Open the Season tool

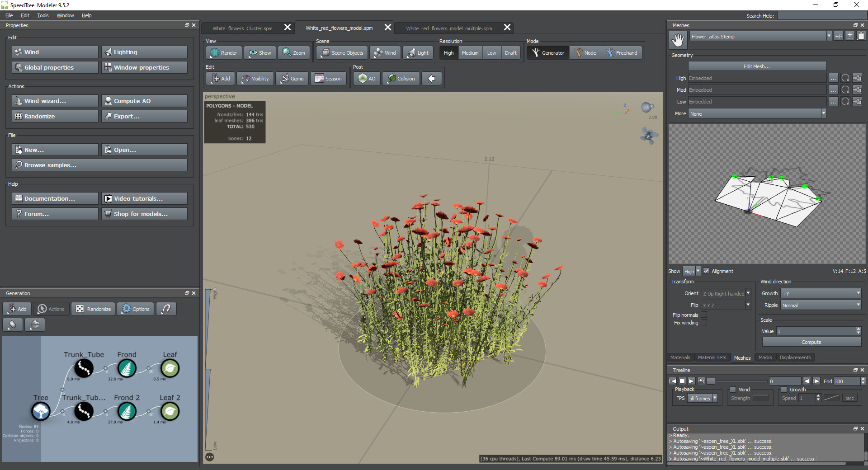328,79
